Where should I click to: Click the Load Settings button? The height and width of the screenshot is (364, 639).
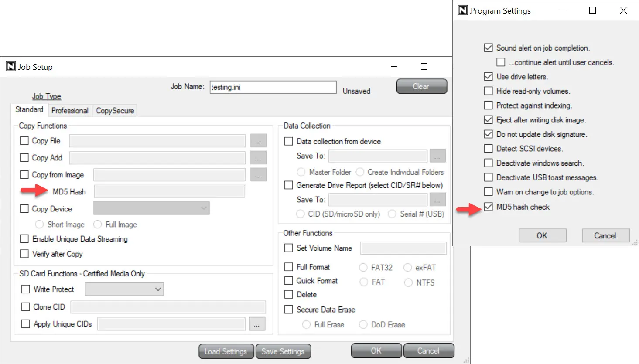[226, 351]
